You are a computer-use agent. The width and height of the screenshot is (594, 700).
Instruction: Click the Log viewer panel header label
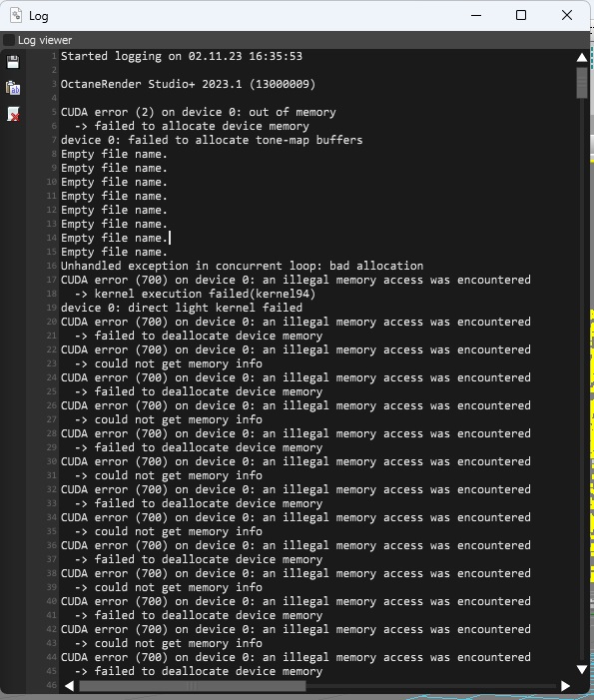45,40
